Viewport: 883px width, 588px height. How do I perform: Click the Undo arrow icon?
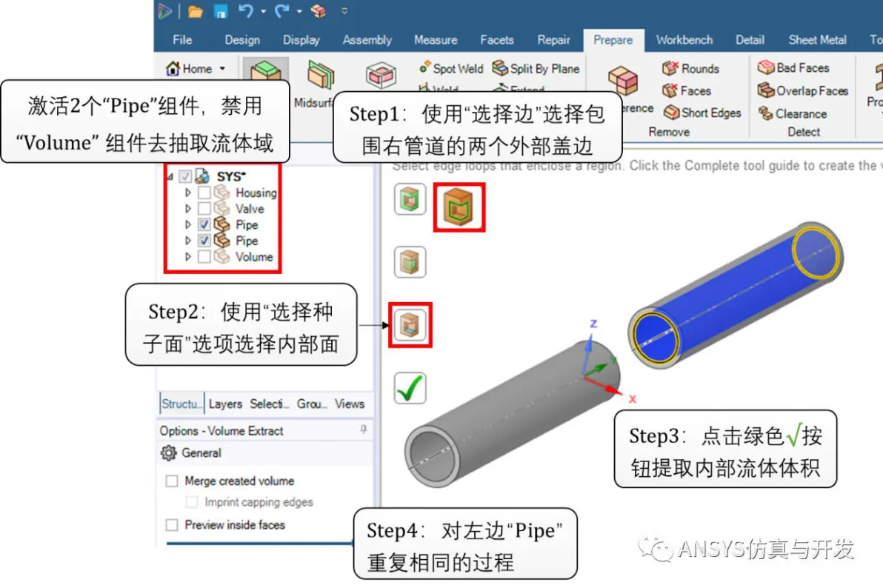click(245, 10)
